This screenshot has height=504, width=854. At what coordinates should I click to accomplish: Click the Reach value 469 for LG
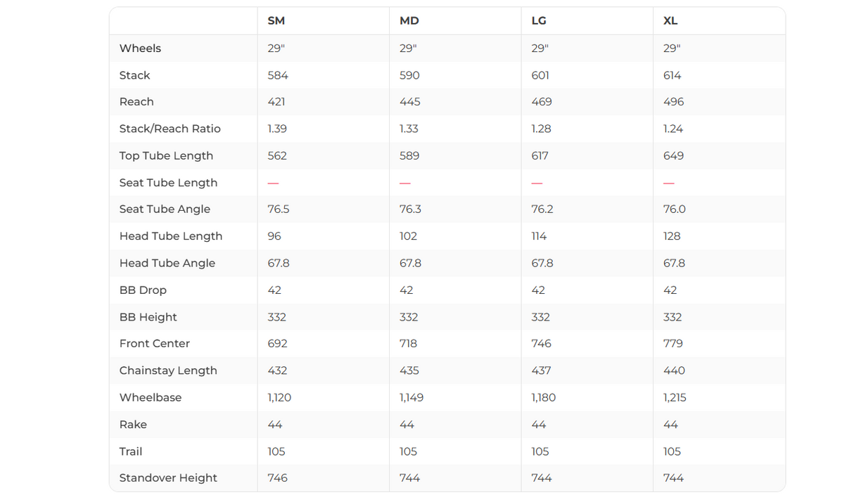541,102
